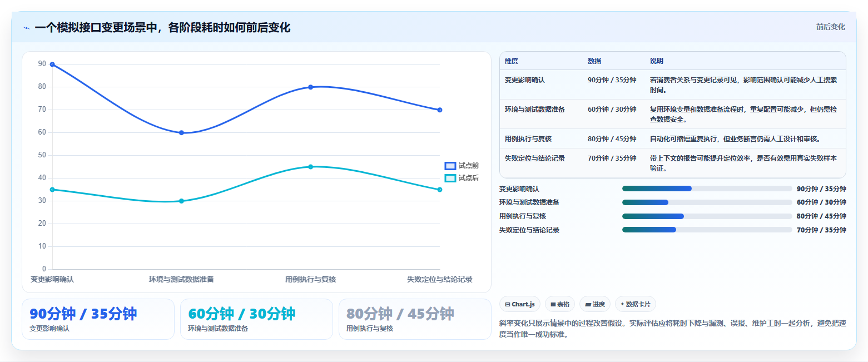The width and height of the screenshot is (868, 362).
Task: Click the table data cell 70分钟 / 35分钟
Action: pyautogui.click(x=612, y=158)
